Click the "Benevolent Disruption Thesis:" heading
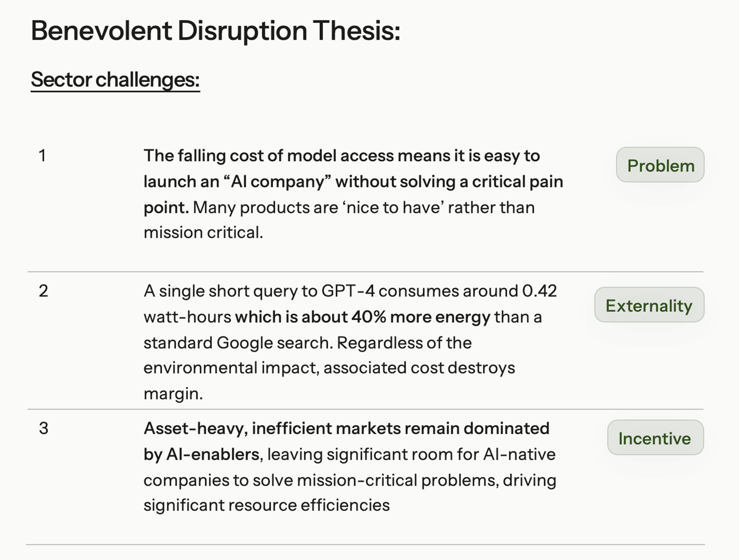 coord(215,31)
